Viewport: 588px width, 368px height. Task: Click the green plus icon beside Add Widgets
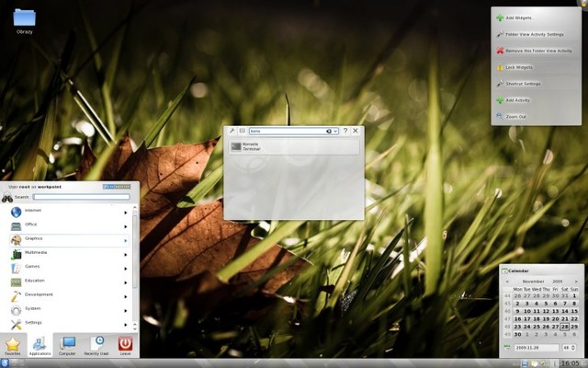tap(500, 17)
